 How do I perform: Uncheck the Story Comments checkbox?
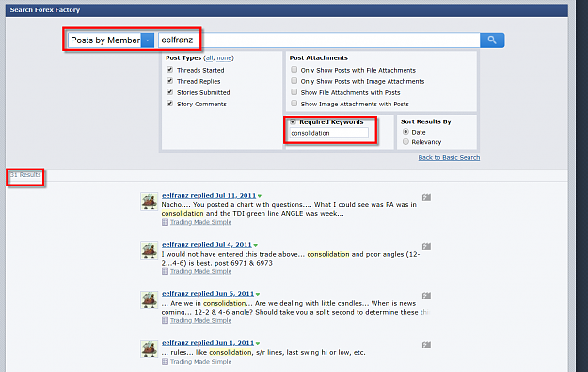170,104
